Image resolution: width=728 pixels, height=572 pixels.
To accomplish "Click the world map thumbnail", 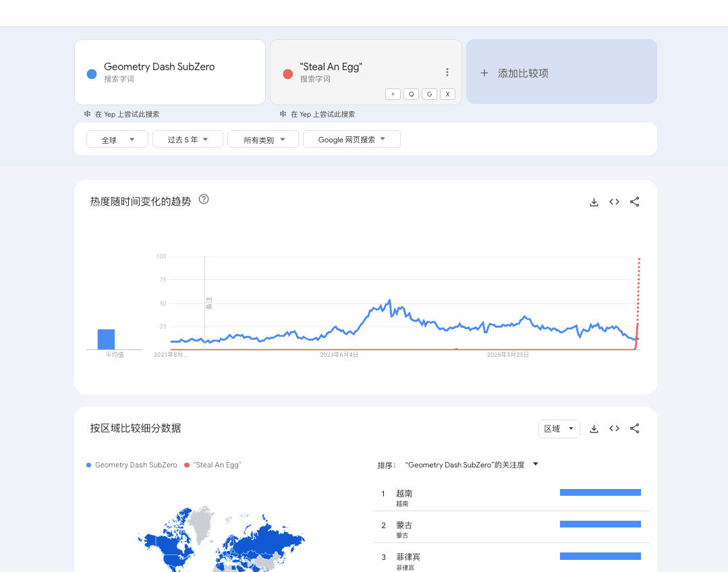I will point(221,539).
